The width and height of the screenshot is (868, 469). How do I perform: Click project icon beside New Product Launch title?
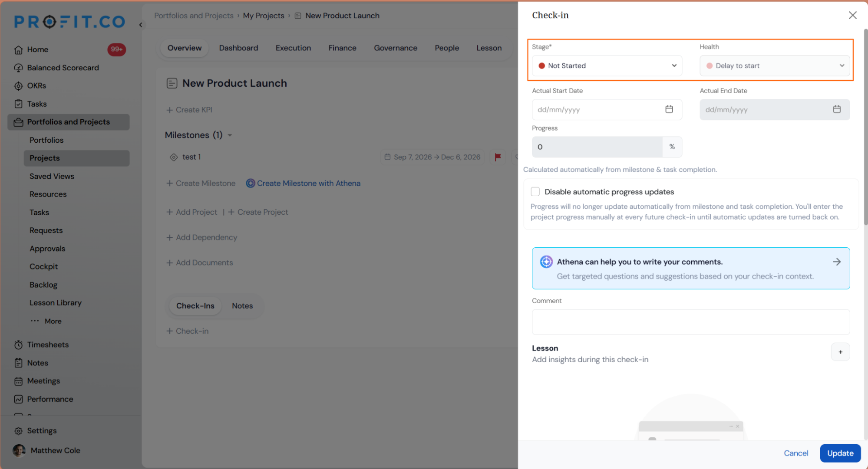[172, 83]
